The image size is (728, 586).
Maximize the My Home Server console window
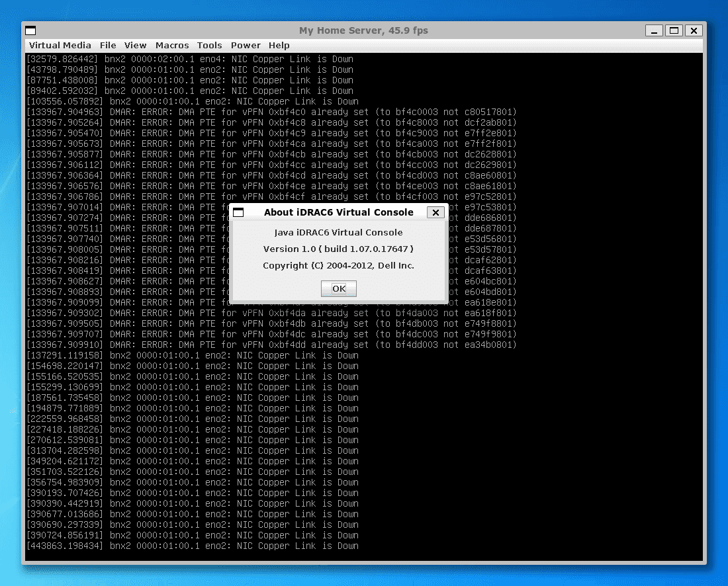click(674, 30)
